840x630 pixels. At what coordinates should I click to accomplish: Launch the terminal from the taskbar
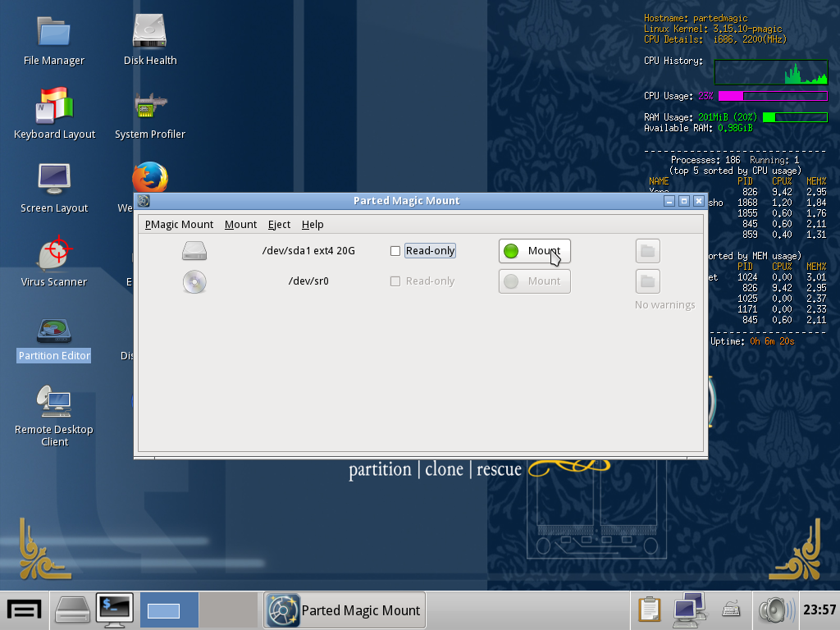pos(115,610)
